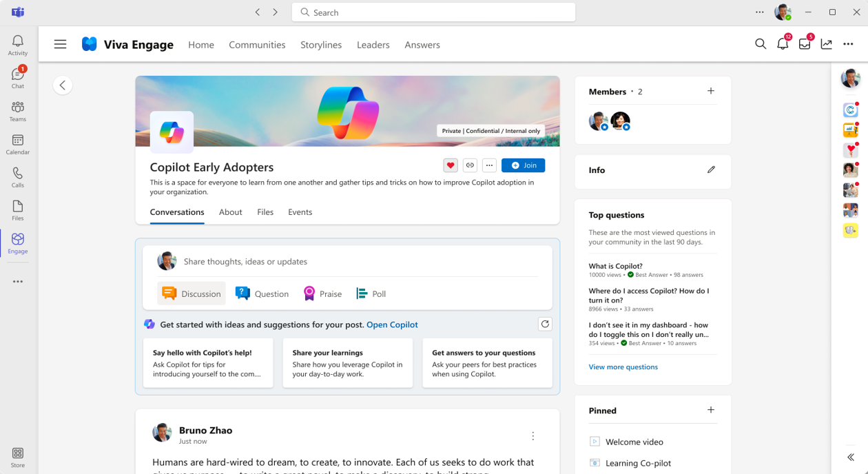Switch to the Events tab
The width and height of the screenshot is (868, 474).
coord(300,212)
